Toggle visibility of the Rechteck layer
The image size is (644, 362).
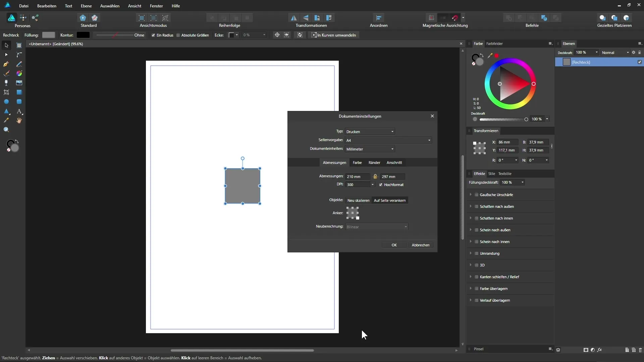640,62
